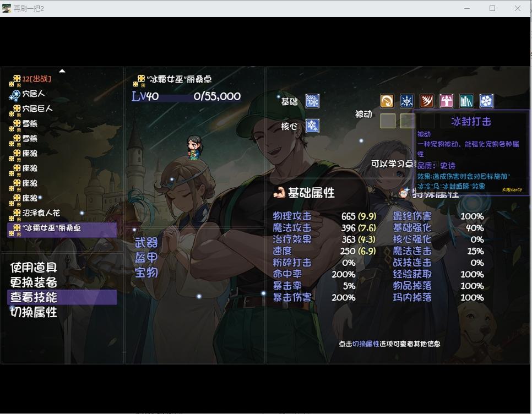The height and width of the screenshot is (414, 532).
Task: Select the empty passive slot beneath the blue eye icon
Action: (408, 121)
